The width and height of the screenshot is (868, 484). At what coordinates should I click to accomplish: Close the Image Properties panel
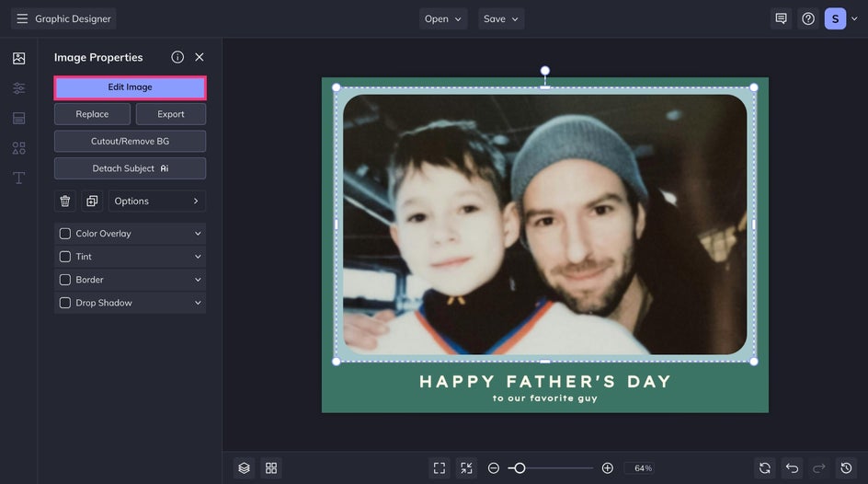tap(200, 57)
